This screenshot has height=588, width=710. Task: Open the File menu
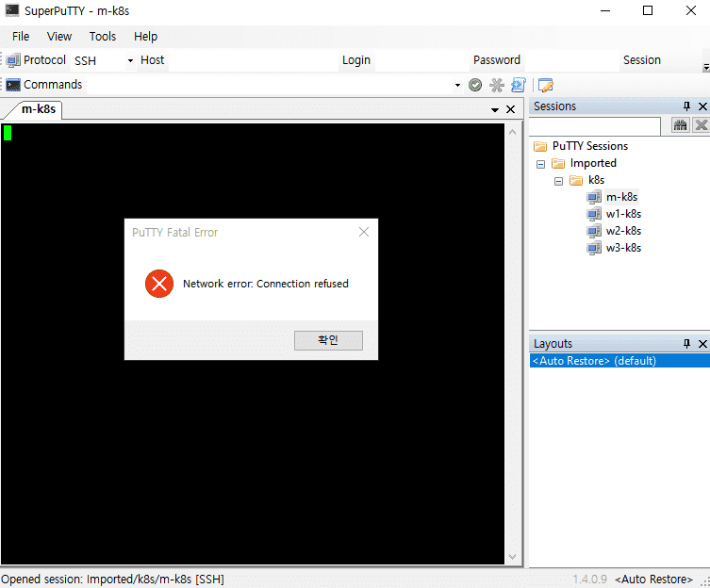click(x=21, y=37)
